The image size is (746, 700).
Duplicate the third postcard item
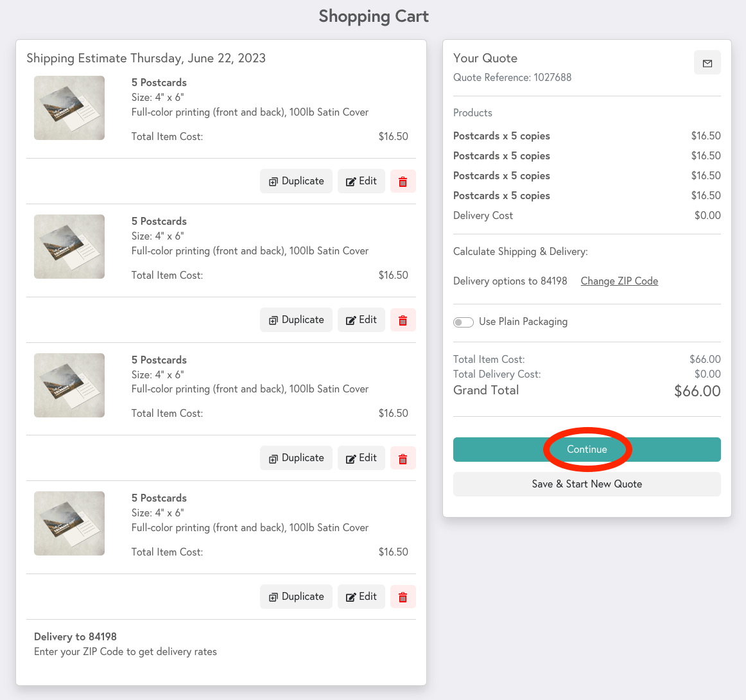pyautogui.click(x=296, y=458)
